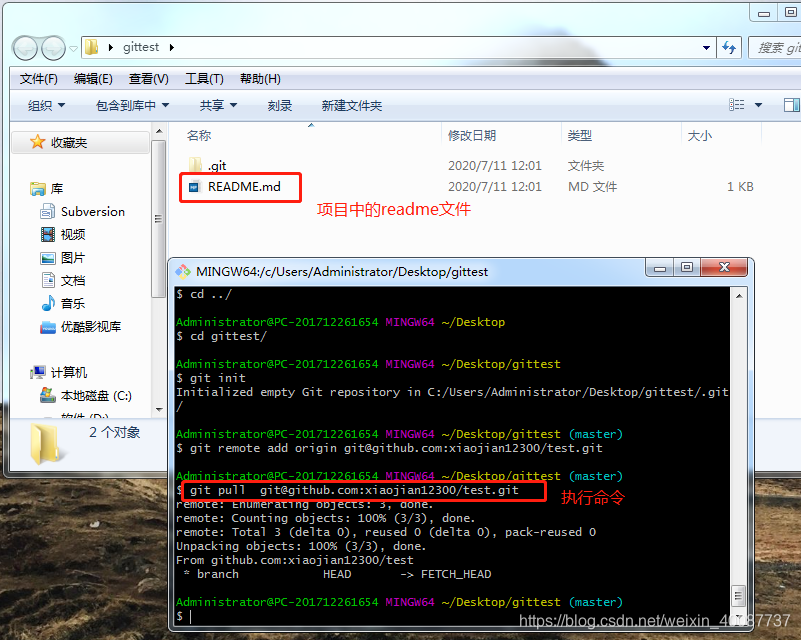Open the 库 (Libraries) sidebar icon

(37, 186)
